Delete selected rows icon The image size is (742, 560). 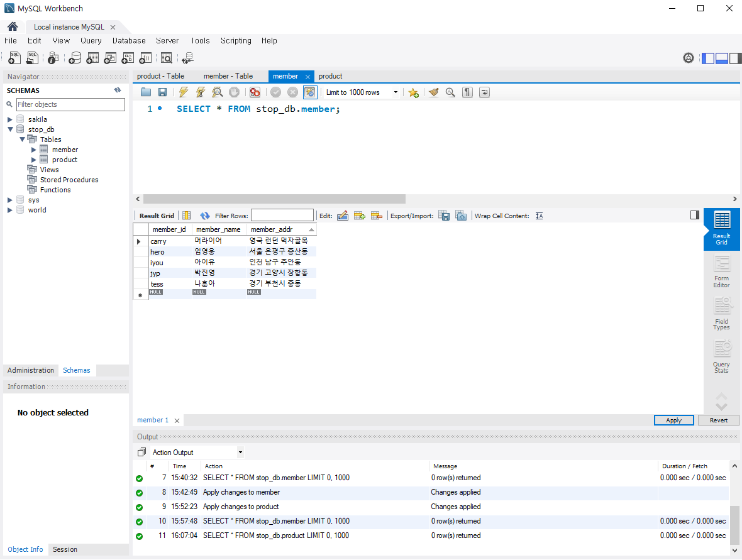(377, 216)
